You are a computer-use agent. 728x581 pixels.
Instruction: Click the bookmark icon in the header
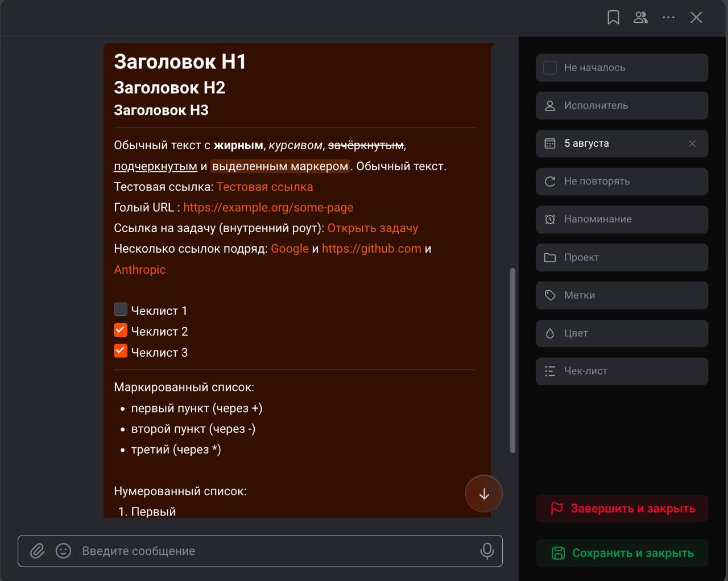(x=613, y=18)
